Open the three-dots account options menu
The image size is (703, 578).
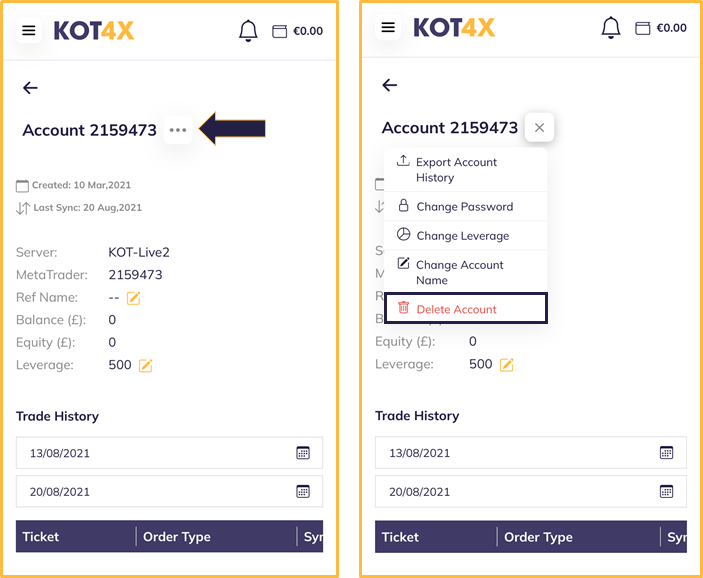coord(178,130)
